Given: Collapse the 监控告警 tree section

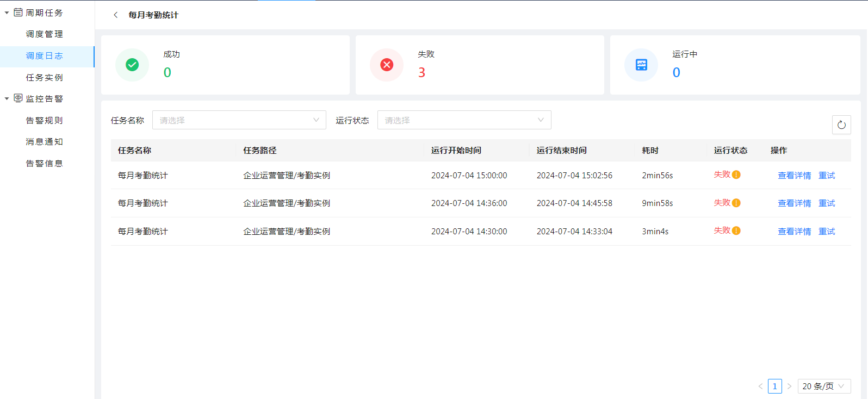Looking at the screenshot, I should coord(7,99).
